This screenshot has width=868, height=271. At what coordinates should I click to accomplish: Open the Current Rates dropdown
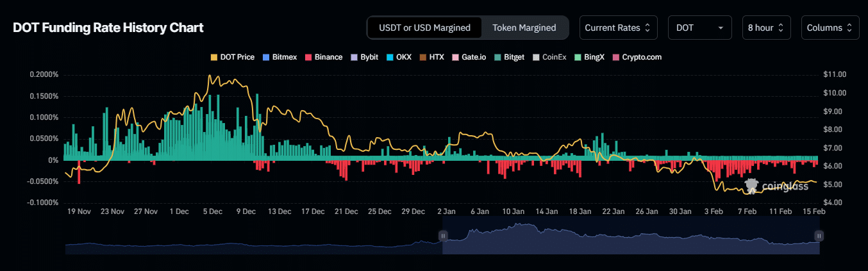(x=618, y=28)
